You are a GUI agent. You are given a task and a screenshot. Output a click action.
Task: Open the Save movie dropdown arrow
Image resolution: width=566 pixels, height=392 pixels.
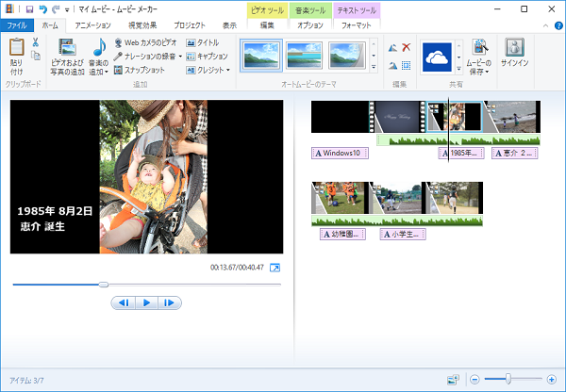[x=487, y=72]
